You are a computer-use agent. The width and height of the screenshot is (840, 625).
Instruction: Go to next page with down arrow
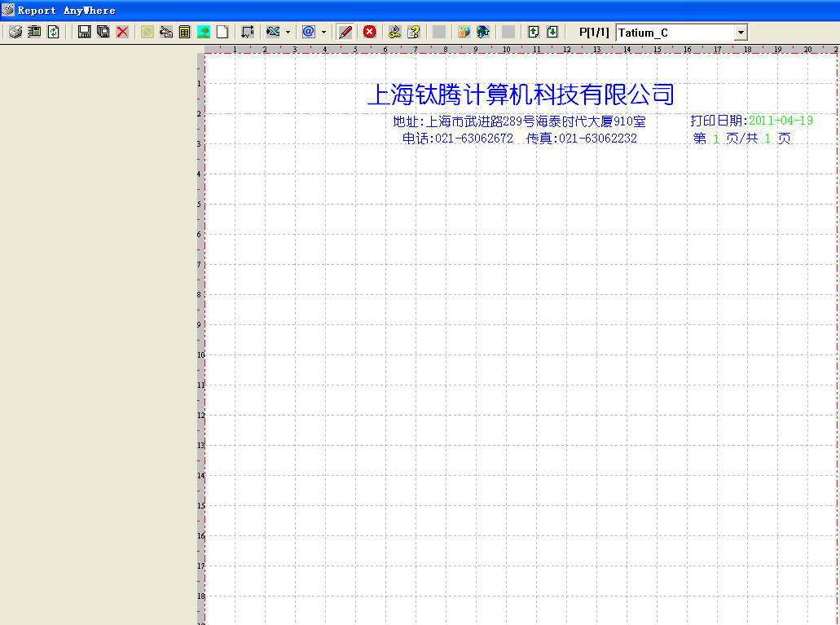552,32
